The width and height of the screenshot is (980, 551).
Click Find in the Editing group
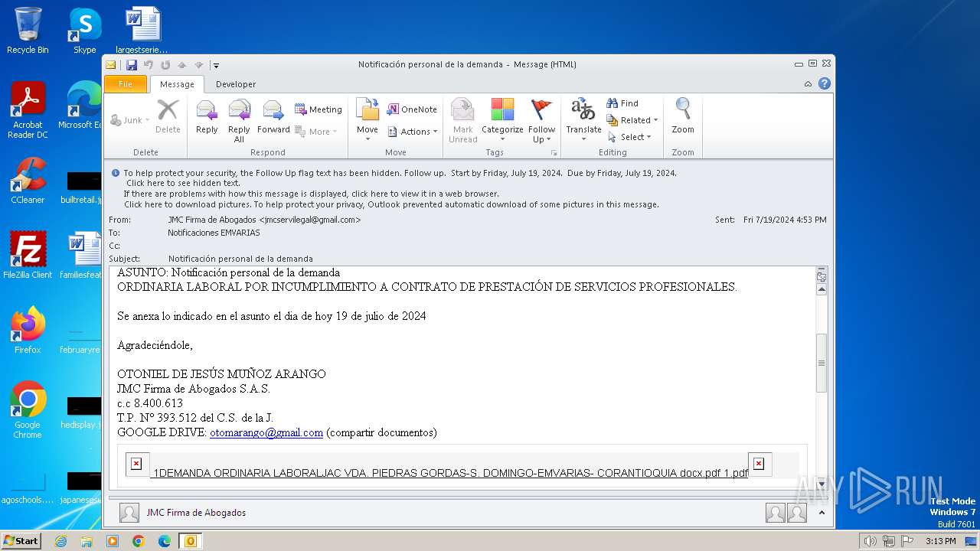622,103
